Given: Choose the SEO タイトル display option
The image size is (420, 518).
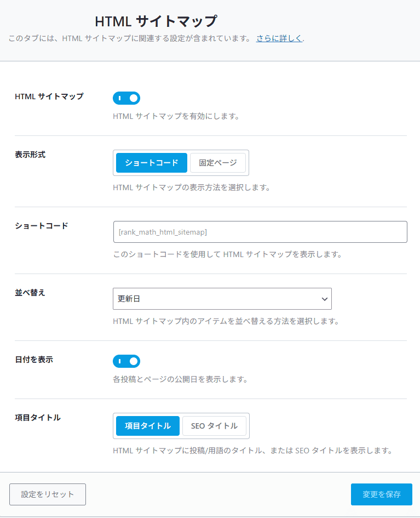Looking at the screenshot, I should [x=215, y=426].
